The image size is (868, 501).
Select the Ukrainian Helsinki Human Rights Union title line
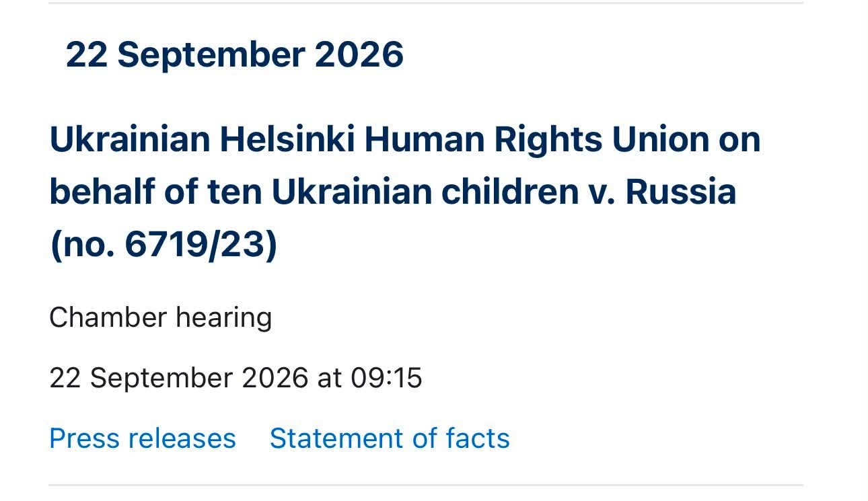click(404, 141)
